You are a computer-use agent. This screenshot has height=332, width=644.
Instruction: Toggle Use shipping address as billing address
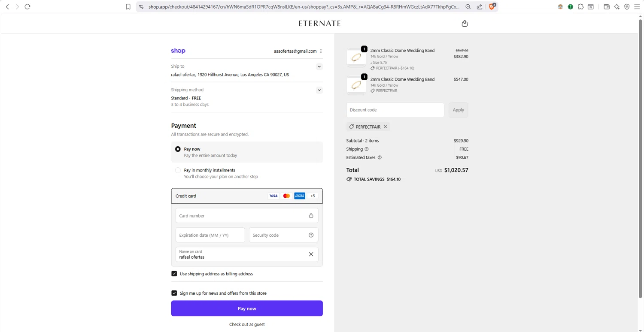coord(174,274)
